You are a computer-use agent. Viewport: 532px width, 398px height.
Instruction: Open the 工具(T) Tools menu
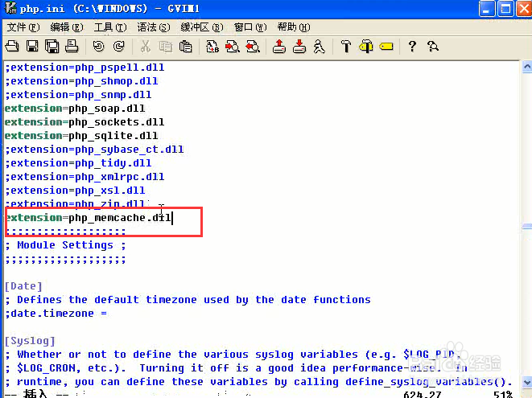110,27
